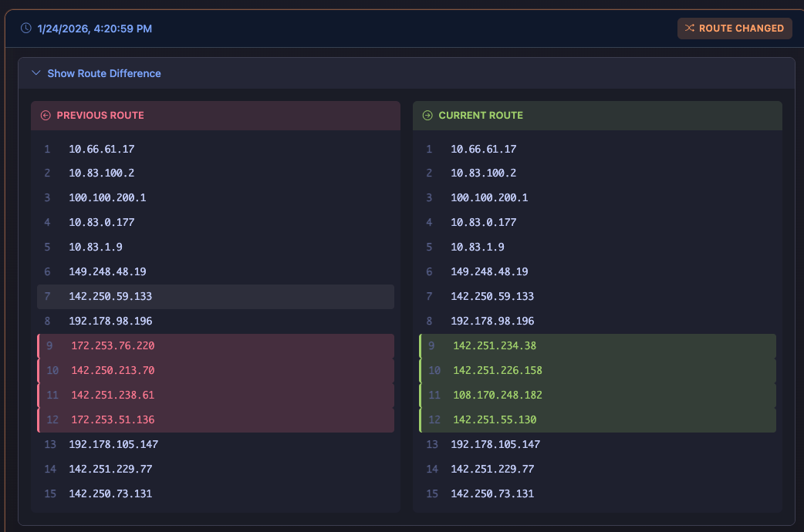Image resolution: width=804 pixels, height=532 pixels.
Task: Click the circled back-arrow icon before PREVIOUS ROUTE
Action: pyautogui.click(x=45, y=115)
